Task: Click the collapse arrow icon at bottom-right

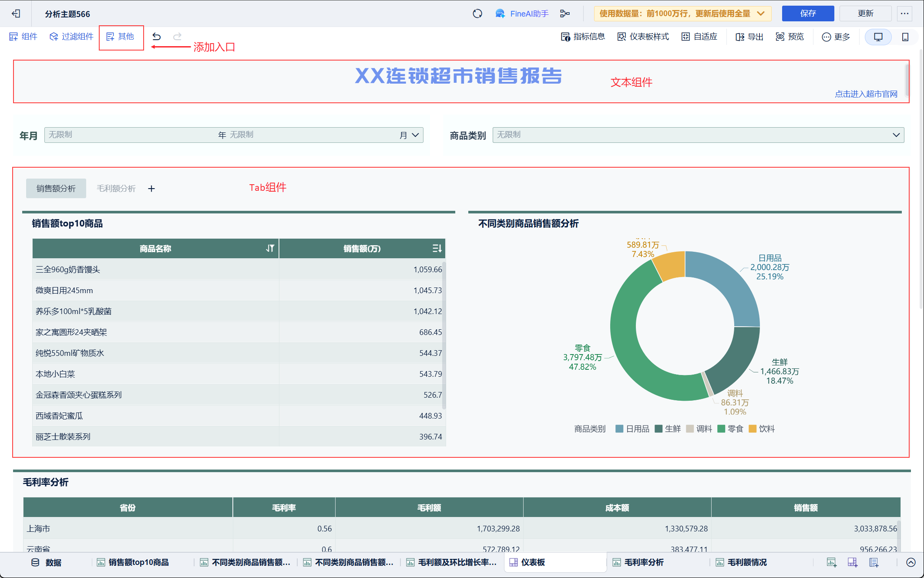Action: (x=911, y=562)
